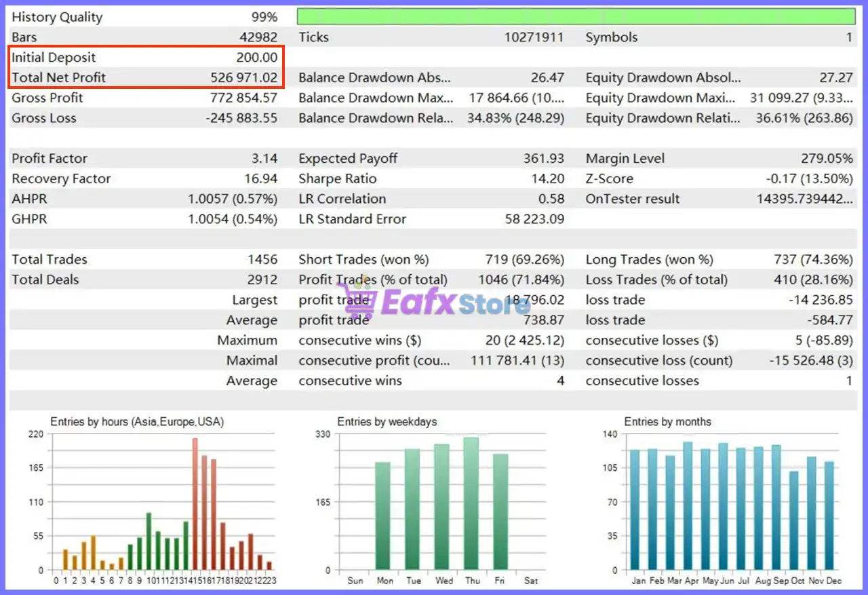Select the Long Trades value 737 (74.36%)
Viewport: 868px width, 595px height.
point(813,260)
